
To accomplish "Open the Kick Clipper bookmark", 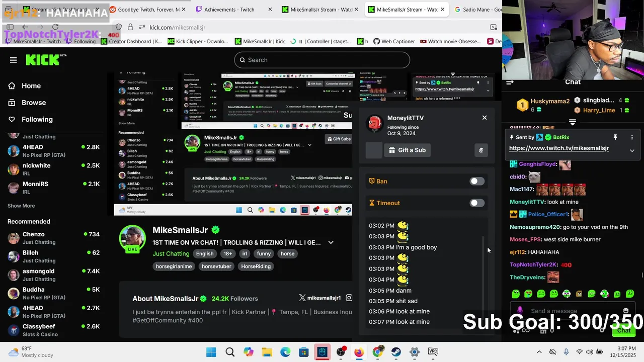I will coord(198,41).
